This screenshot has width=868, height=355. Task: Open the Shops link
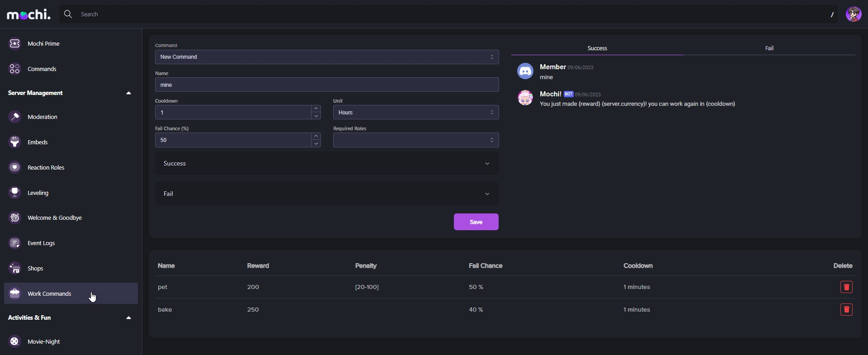click(35, 268)
